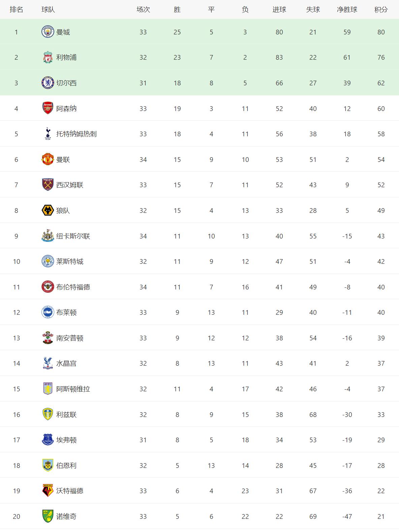Click the Tottenham Hotspur crest icon

pos(48,134)
